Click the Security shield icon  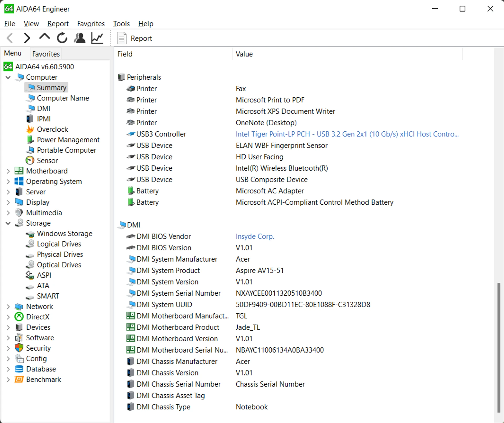(x=19, y=348)
